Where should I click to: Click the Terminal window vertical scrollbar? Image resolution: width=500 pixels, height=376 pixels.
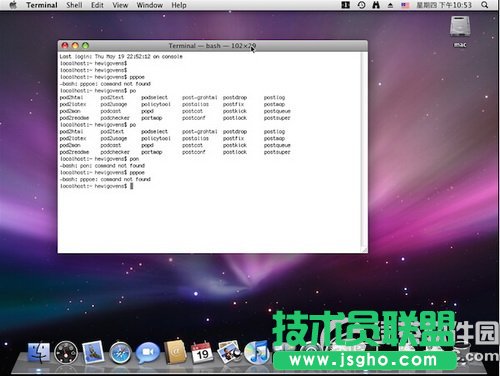364,149
